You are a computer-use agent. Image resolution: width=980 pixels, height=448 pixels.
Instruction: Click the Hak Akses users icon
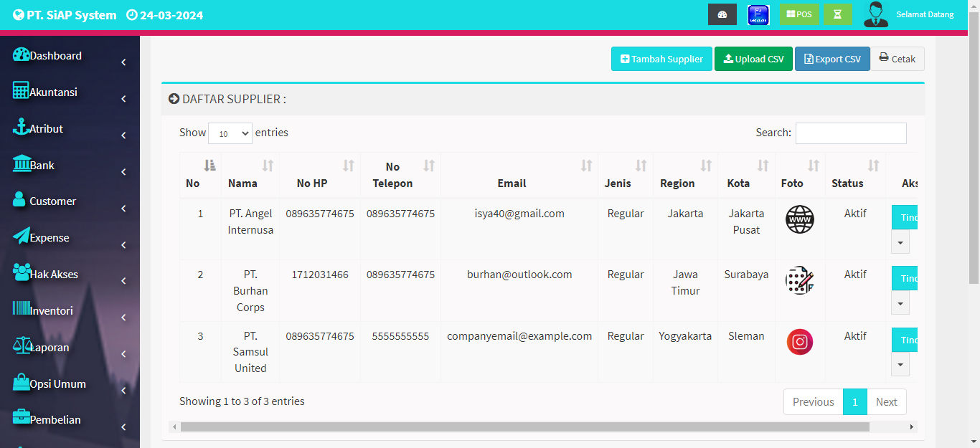click(x=22, y=272)
